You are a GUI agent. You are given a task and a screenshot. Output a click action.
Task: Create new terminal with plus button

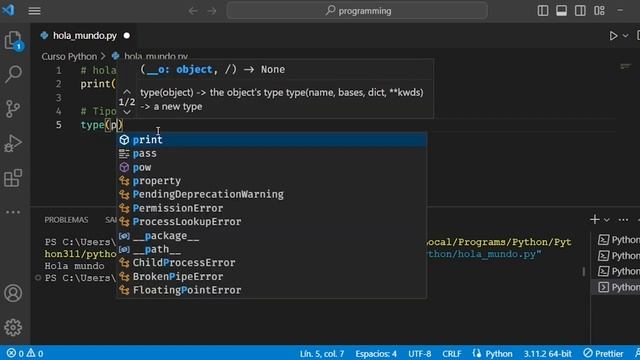coord(595,220)
